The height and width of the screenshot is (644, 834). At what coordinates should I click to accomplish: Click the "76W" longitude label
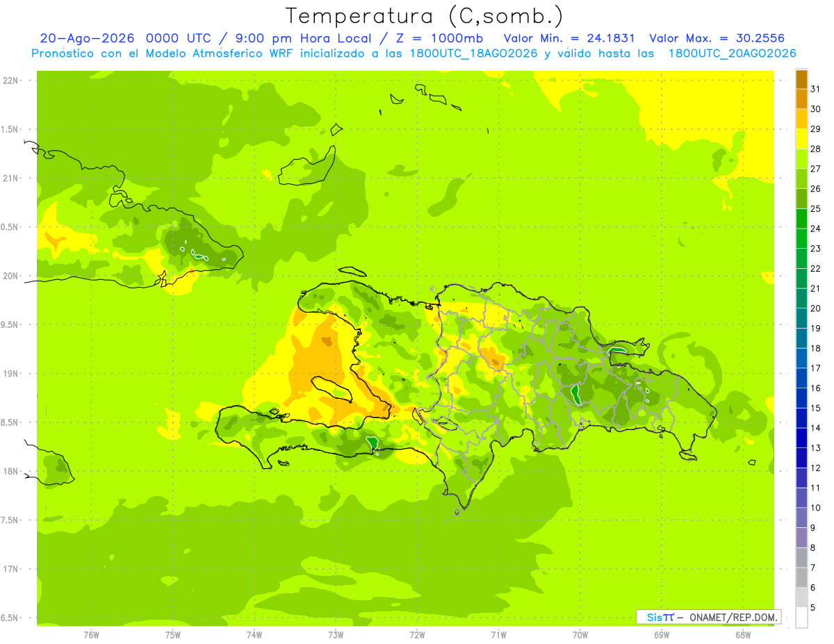point(91,634)
